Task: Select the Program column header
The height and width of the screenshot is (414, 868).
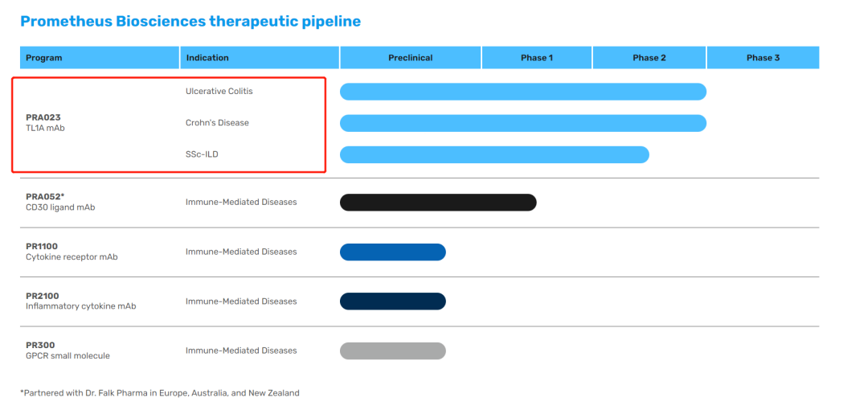Action: (44, 58)
